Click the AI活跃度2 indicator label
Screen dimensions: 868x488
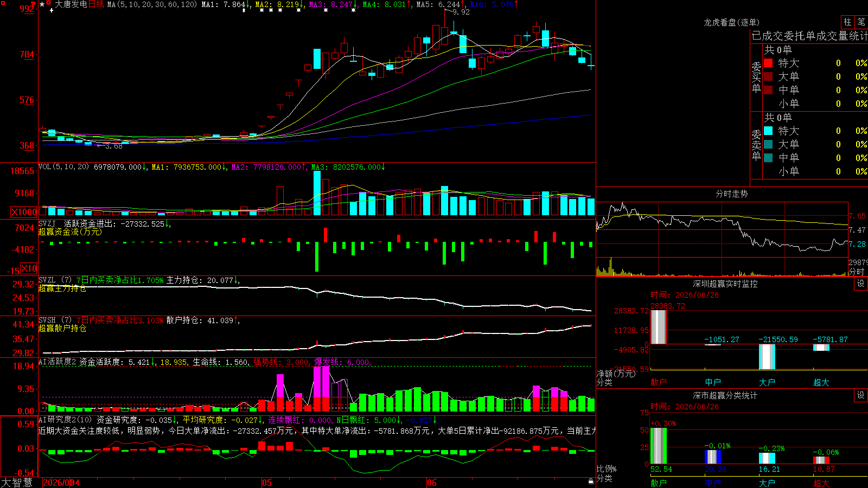coord(58,362)
